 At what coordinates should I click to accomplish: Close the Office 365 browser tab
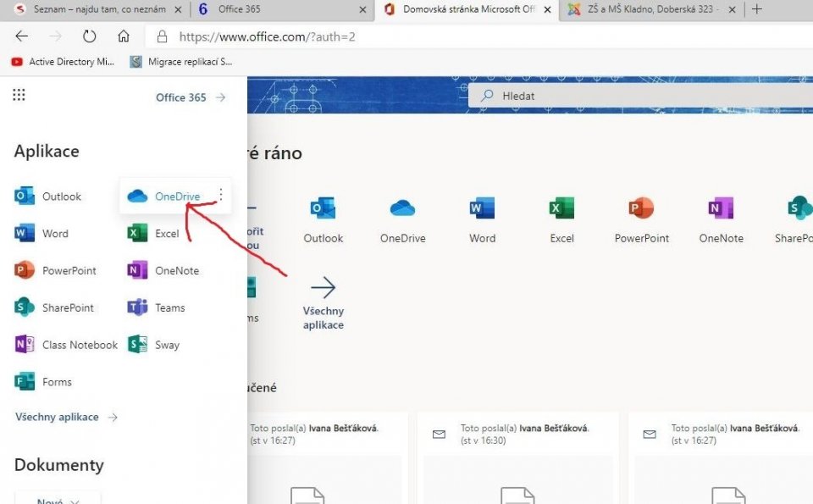tap(362, 9)
